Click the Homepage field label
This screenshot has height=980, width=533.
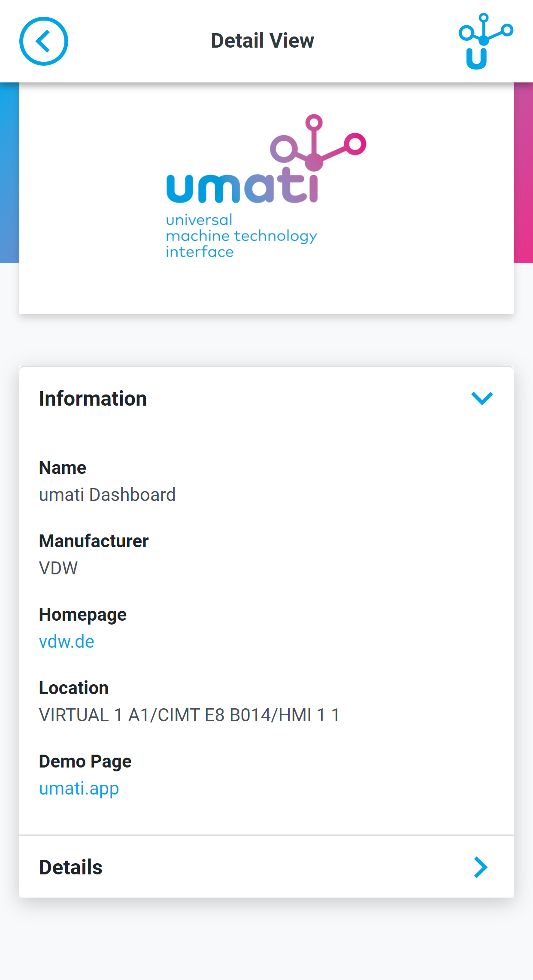point(83,615)
